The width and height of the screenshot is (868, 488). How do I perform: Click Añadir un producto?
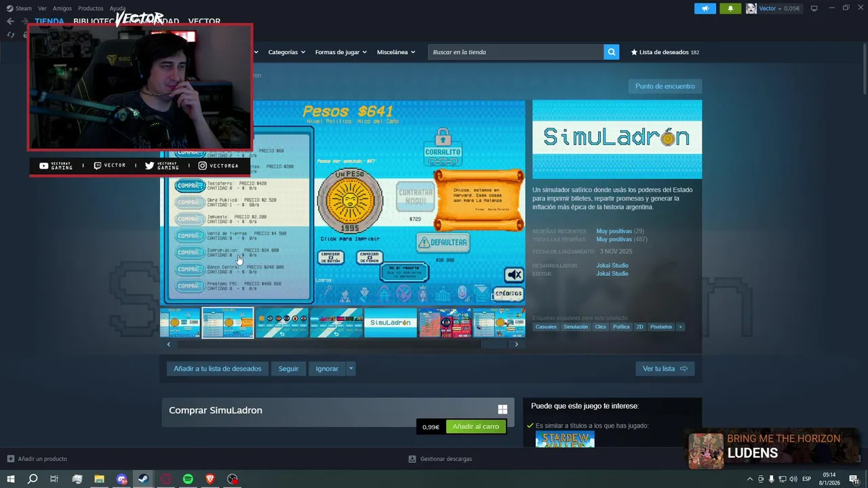(x=37, y=459)
